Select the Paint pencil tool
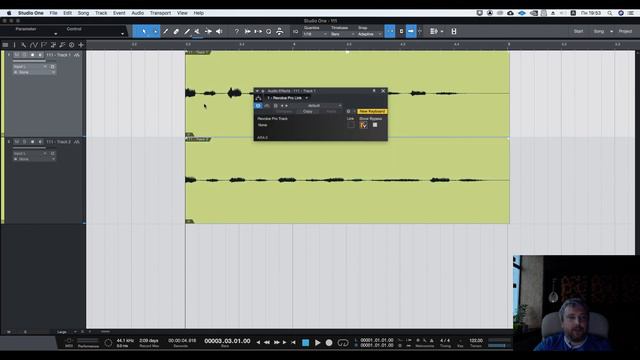Screen dimensions: 640x360 187,31
